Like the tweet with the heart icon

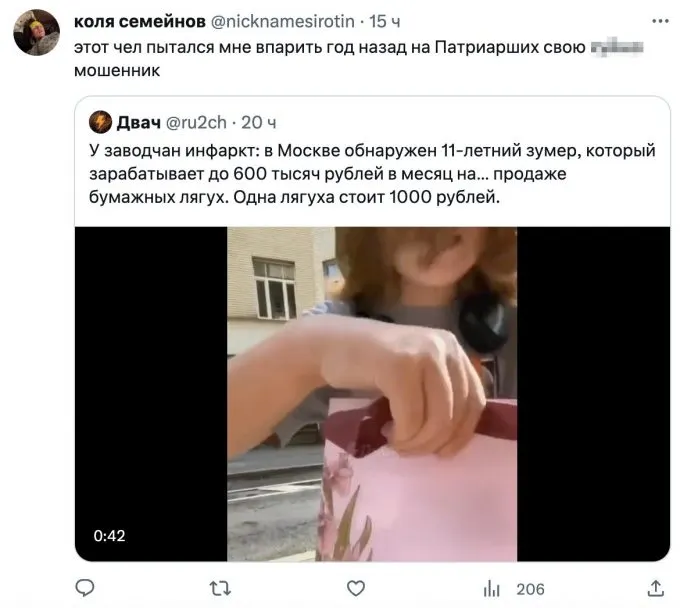point(356,588)
